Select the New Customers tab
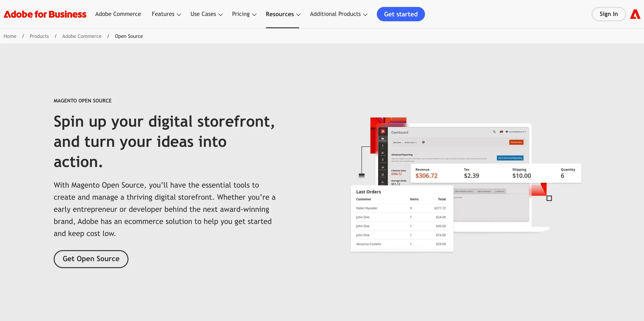This screenshot has width=644, height=321. [484, 191]
